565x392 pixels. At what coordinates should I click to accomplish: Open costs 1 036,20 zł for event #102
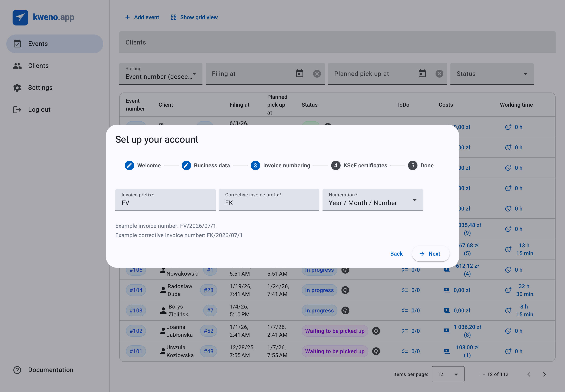[x=462, y=331]
